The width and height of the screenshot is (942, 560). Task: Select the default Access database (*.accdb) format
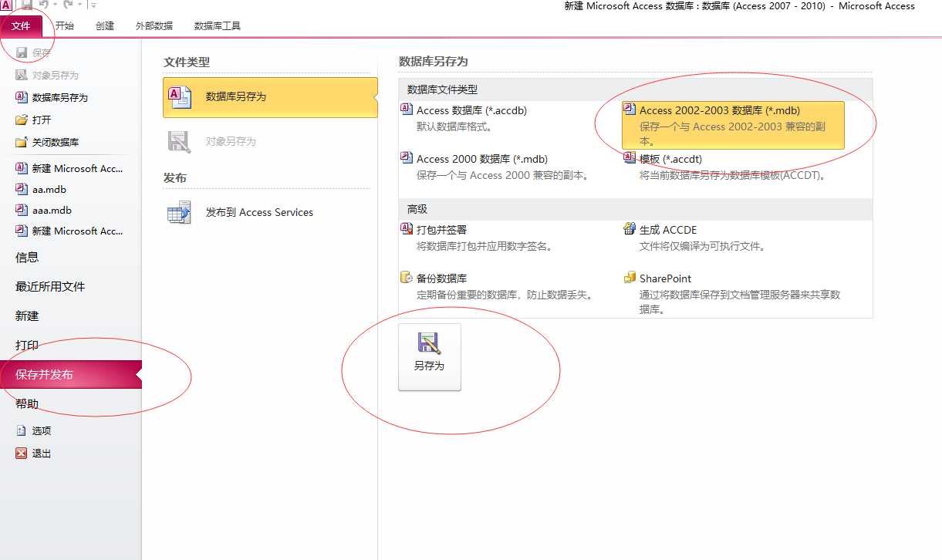pyautogui.click(x=471, y=110)
